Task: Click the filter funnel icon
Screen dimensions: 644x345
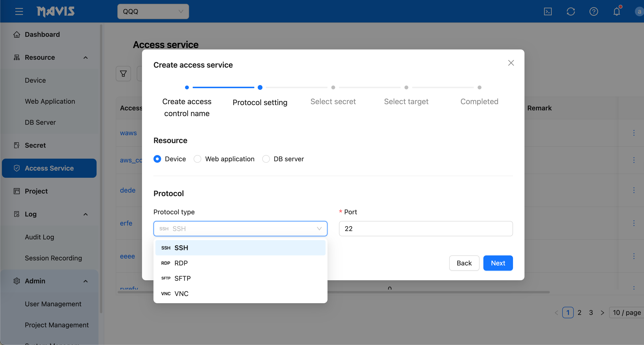Action: [123, 73]
